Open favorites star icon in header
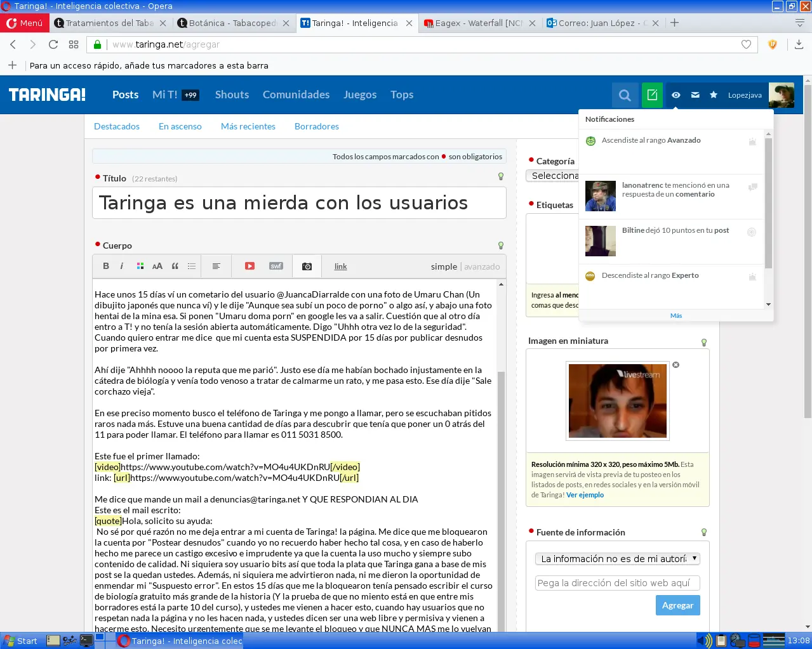 click(714, 95)
